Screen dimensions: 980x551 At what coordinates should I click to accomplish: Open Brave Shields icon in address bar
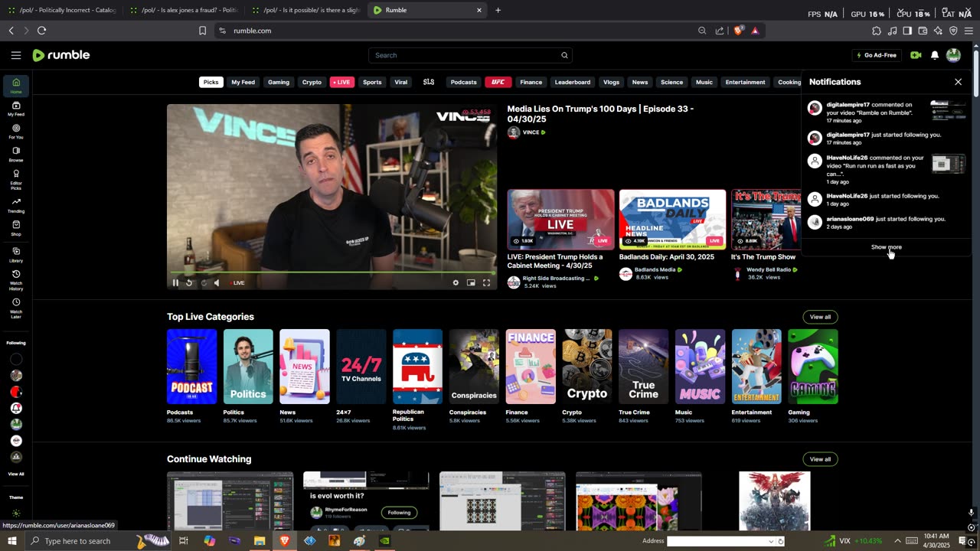click(738, 31)
